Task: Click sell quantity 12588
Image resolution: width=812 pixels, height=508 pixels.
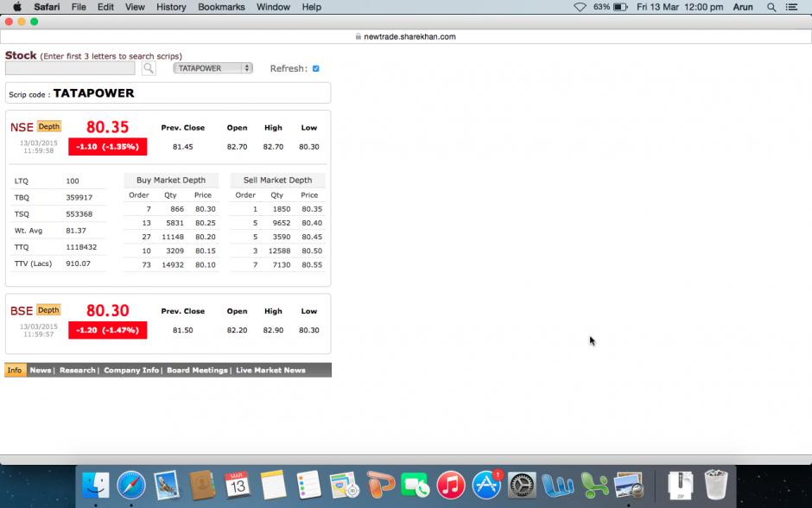Action: tap(279, 251)
